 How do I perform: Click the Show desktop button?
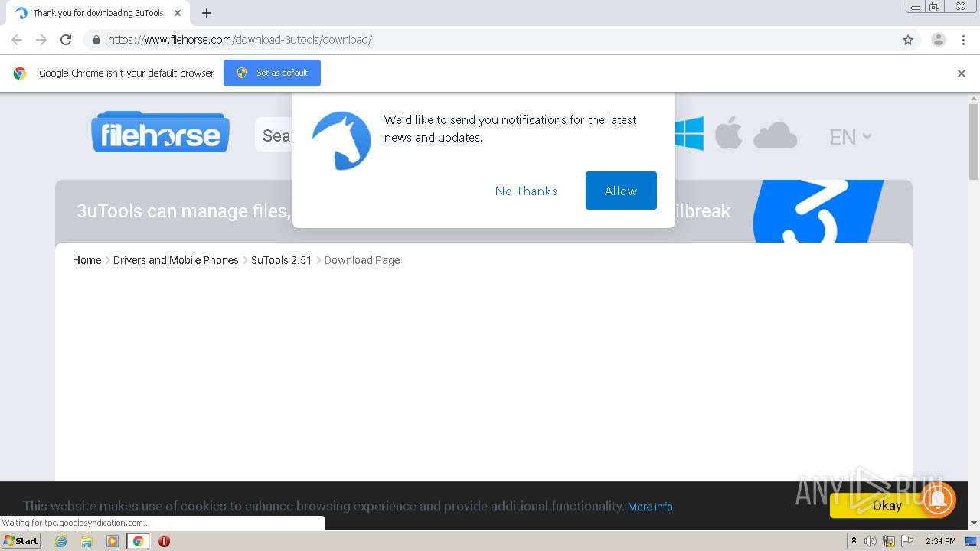coord(971,541)
